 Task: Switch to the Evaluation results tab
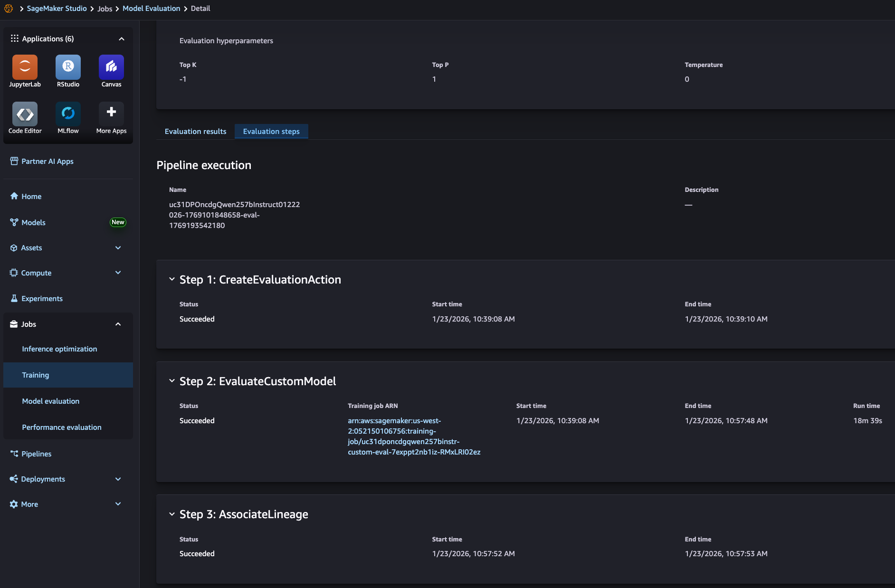coord(195,132)
